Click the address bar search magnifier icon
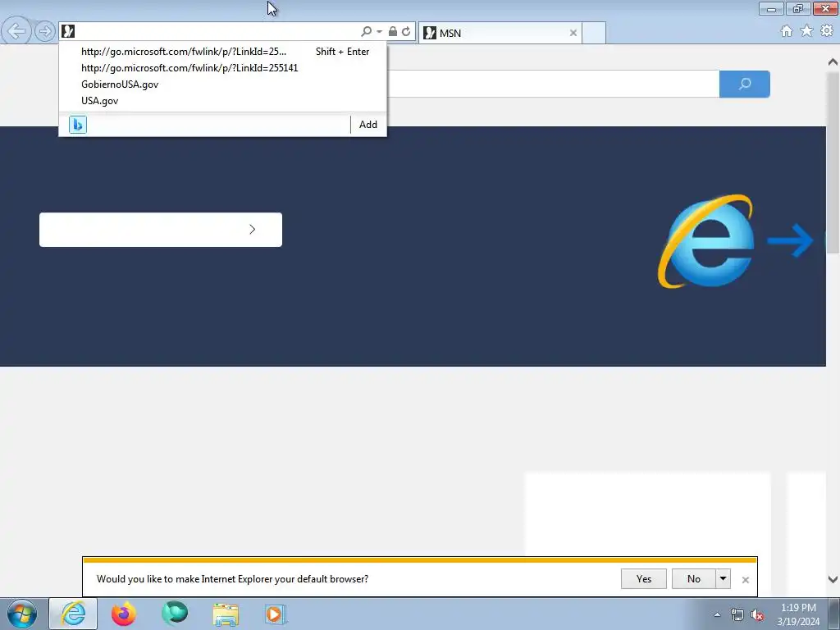 [x=367, y=32]
